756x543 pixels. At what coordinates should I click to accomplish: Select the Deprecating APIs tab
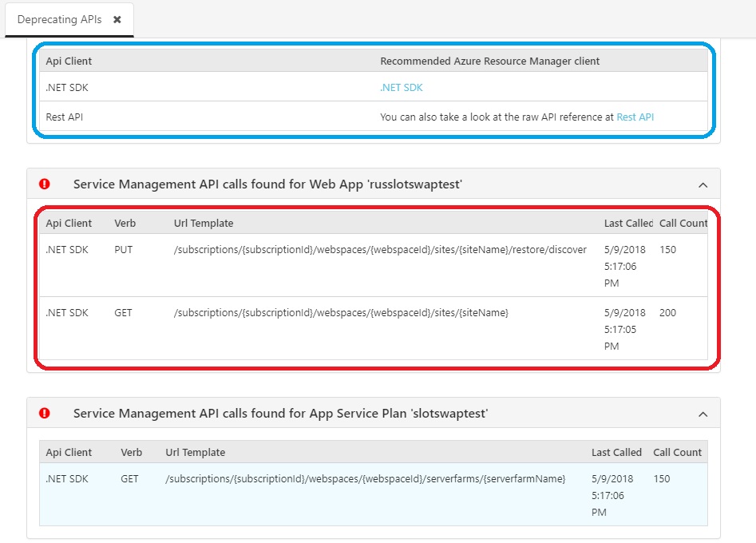click(60, 20)
